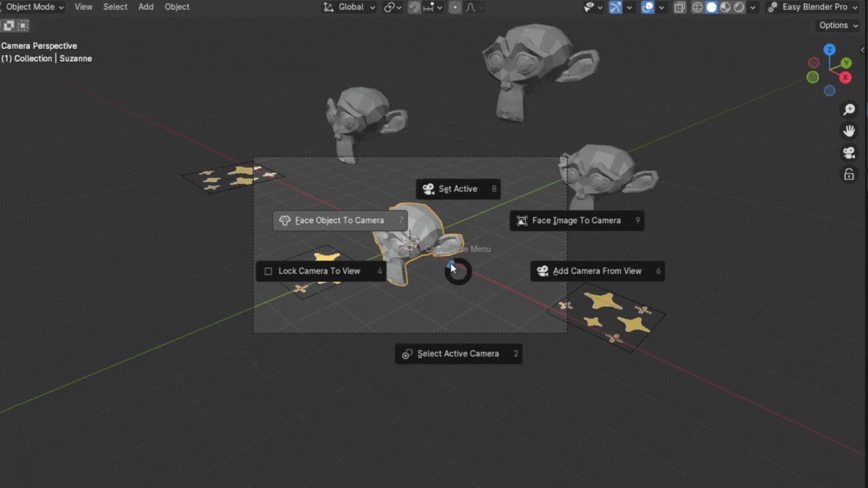868x488 pixels.
Task: Enable X-ray view in the header
Action: click(x=679, y=8)
